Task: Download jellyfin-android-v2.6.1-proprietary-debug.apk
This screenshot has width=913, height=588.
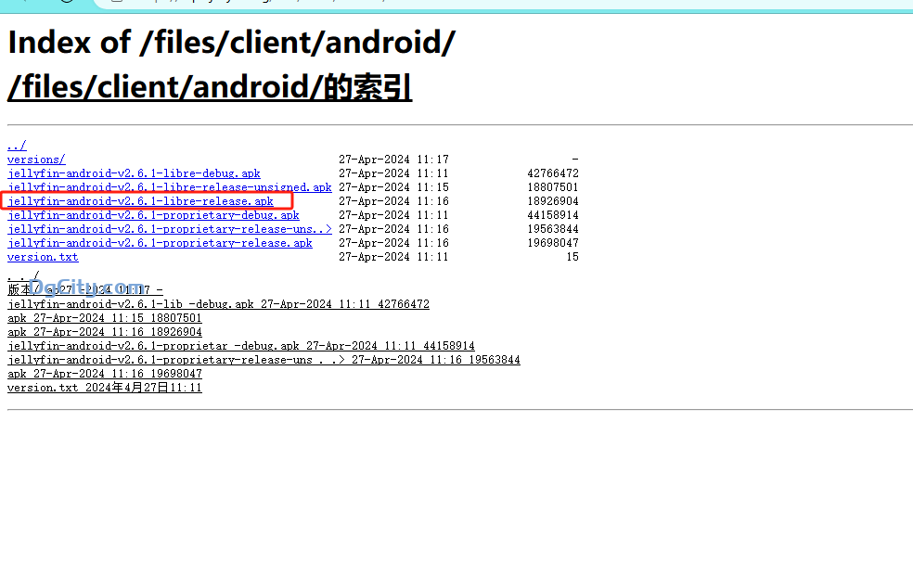Action: pos(153,215)
